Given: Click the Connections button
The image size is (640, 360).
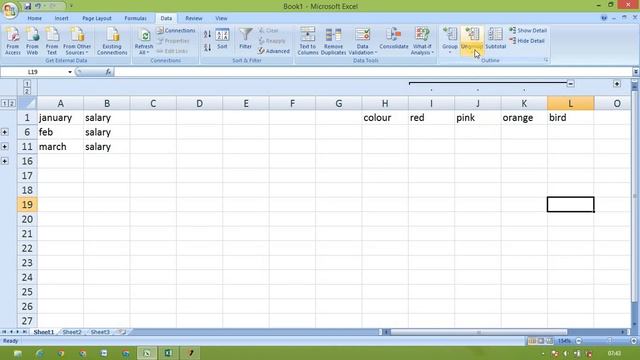Looking at the screenshot, I should pyautogui.click(x=176, y=31).
